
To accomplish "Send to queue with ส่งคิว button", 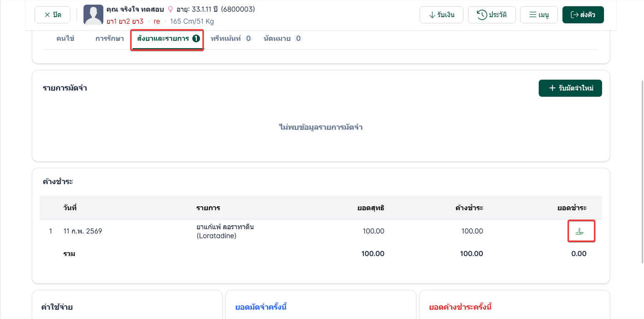I will tap(583, 15).
